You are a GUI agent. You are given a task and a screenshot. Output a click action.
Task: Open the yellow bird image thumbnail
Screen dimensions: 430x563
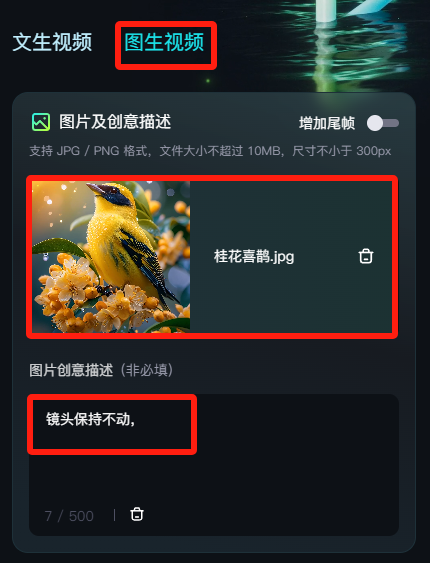tap(111, 257)
